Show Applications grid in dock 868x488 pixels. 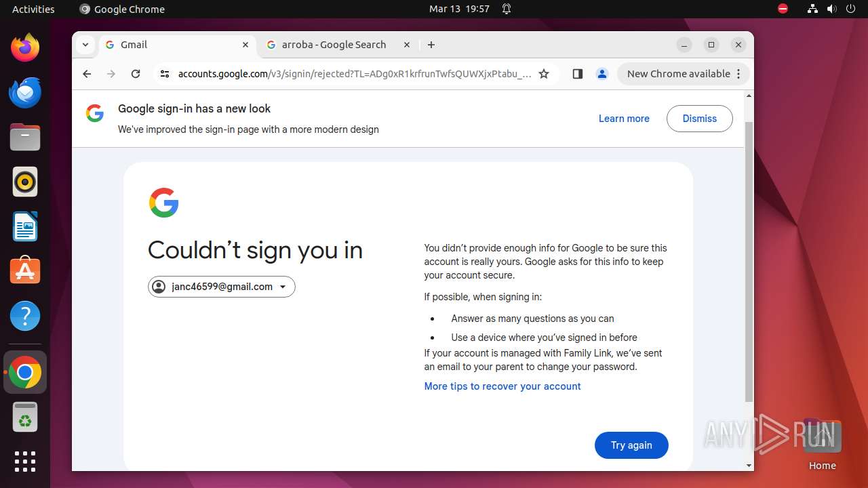point(25,462)
